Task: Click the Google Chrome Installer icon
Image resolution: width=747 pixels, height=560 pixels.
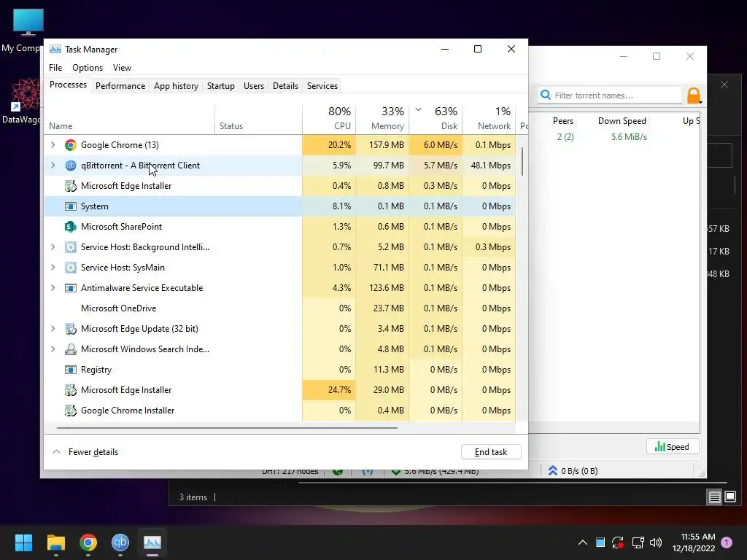Action: coord(71,411)
